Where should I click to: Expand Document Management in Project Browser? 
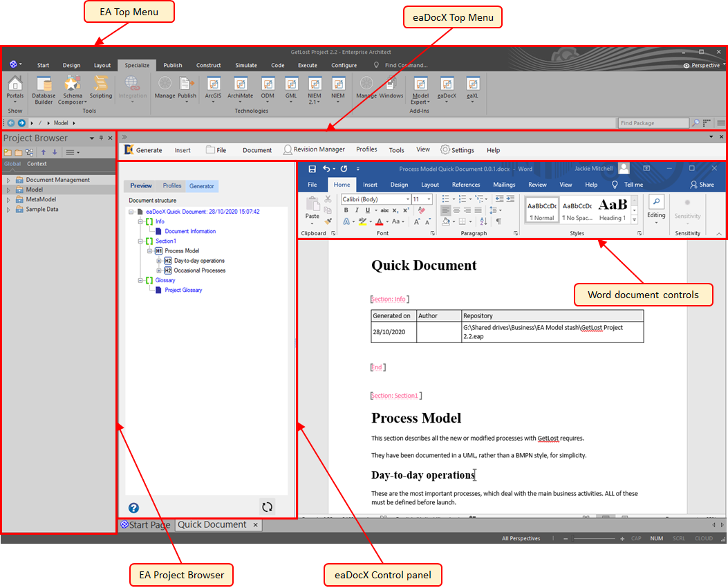point(8,180)
